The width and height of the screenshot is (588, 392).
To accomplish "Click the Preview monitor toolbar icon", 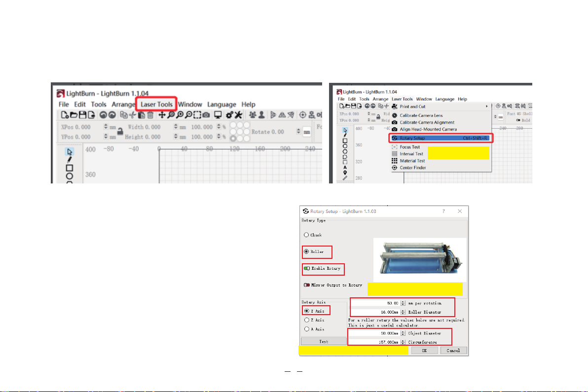I will [218, 115].
